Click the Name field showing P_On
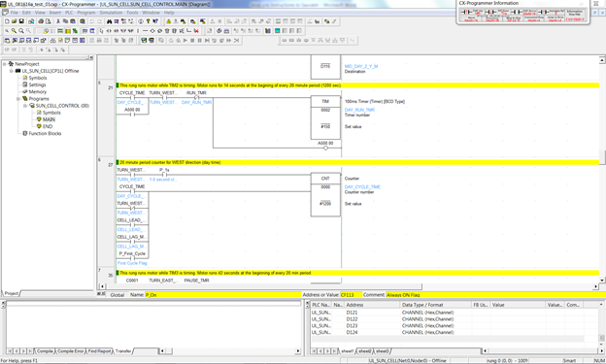Image resolution: width=606 pixels, height=364 pixels. click(x=222, y=295)
